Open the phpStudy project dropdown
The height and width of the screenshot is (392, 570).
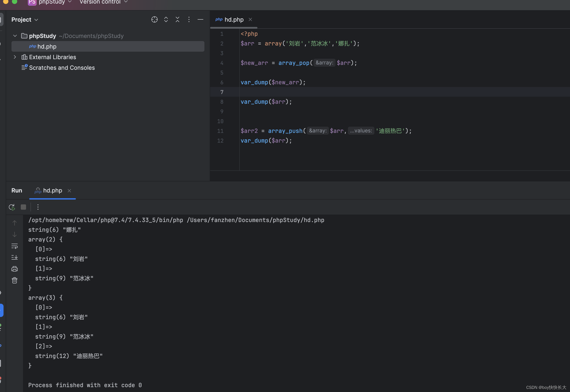tap(55, 2)
